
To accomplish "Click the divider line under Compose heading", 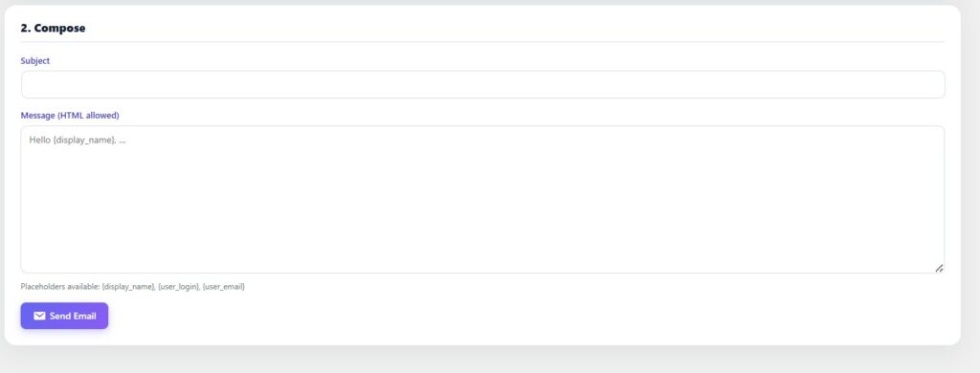I will point(482,42).
